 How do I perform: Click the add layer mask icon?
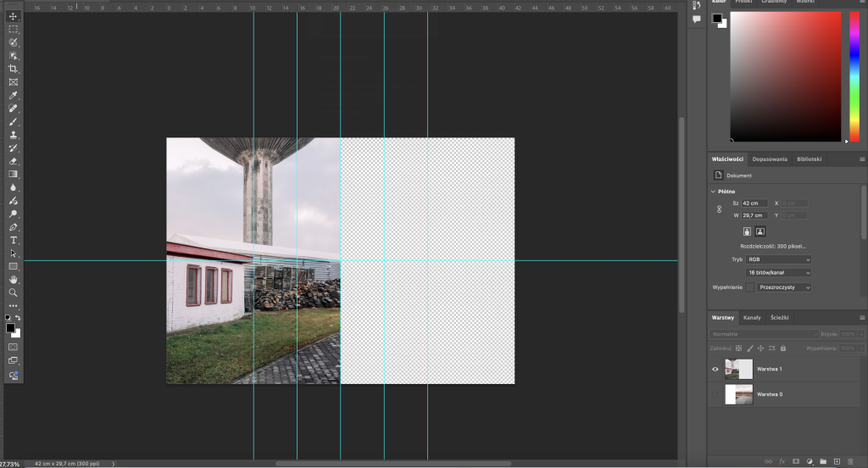coord(795,461)
